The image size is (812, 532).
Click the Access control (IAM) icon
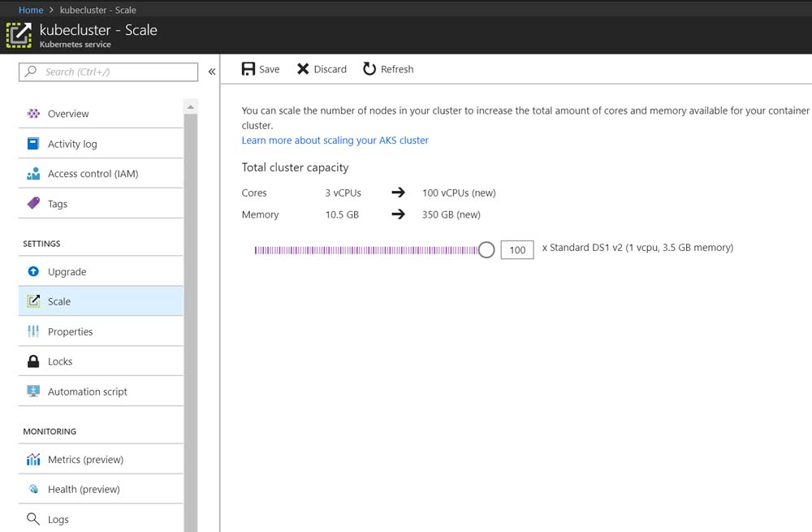pos(33,174)
